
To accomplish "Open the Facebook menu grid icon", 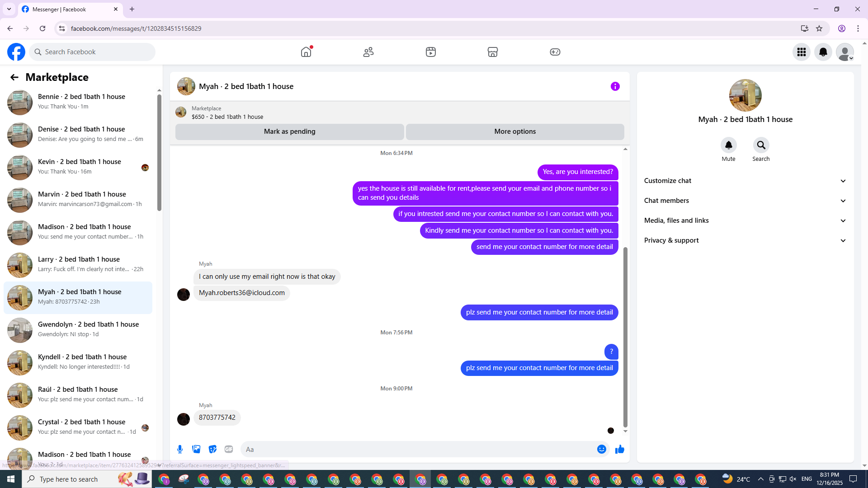I will [802, 52].
